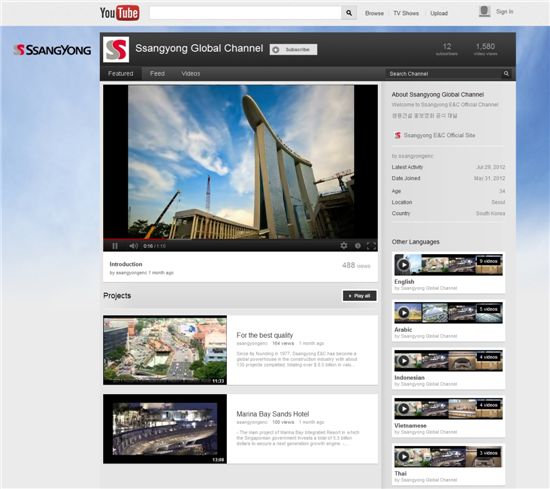Open the Videos tab

pos(191,74)
